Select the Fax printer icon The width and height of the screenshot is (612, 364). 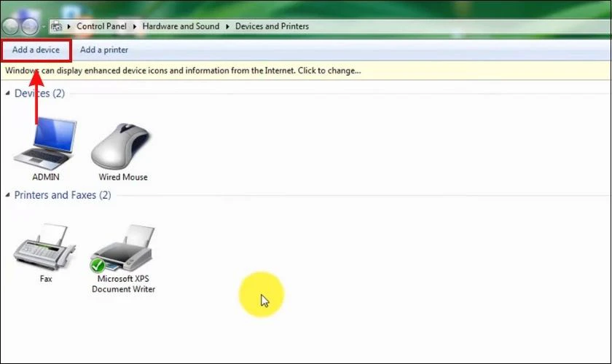click(44, 246)
